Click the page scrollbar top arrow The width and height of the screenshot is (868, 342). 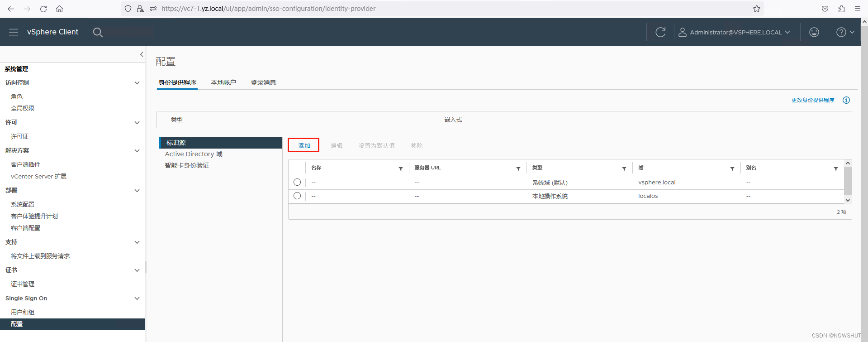(x=864, y=21)
